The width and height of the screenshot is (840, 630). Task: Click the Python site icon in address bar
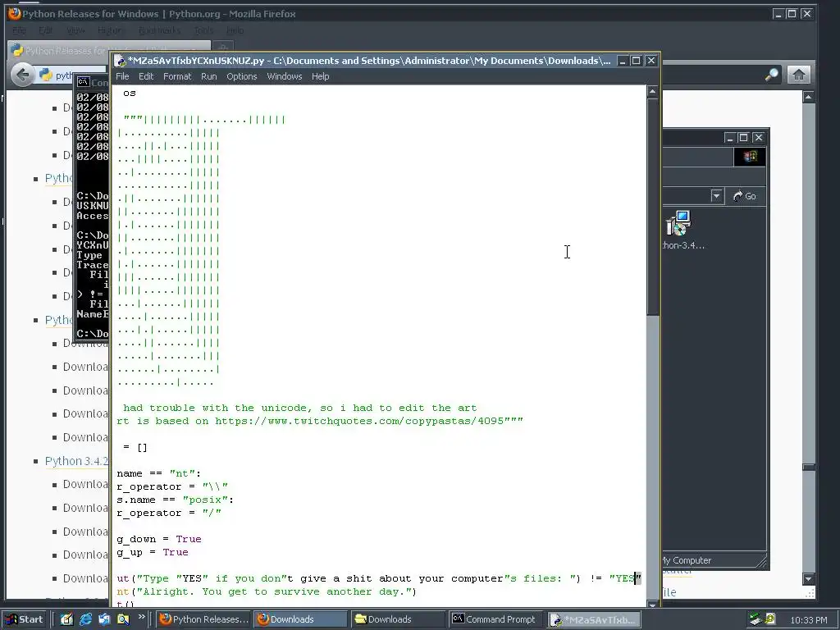pyautogui.click(x=46, y=75)
